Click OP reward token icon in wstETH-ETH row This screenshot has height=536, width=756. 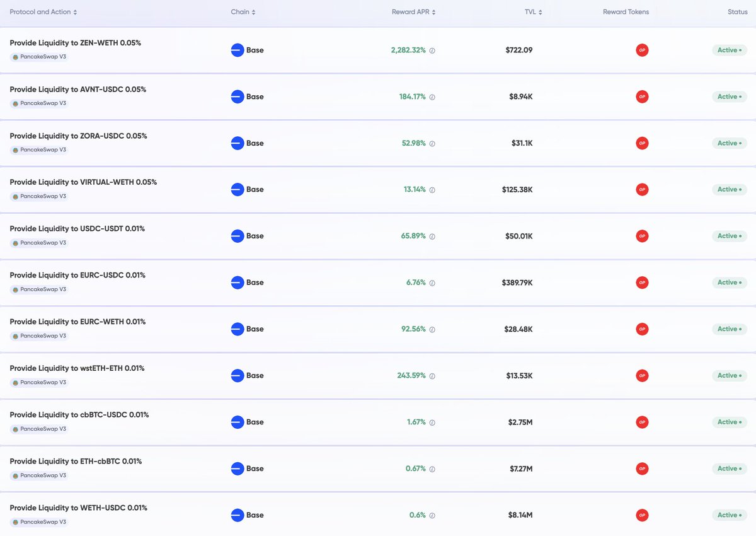pyautogui.click(x=642, y=375)
